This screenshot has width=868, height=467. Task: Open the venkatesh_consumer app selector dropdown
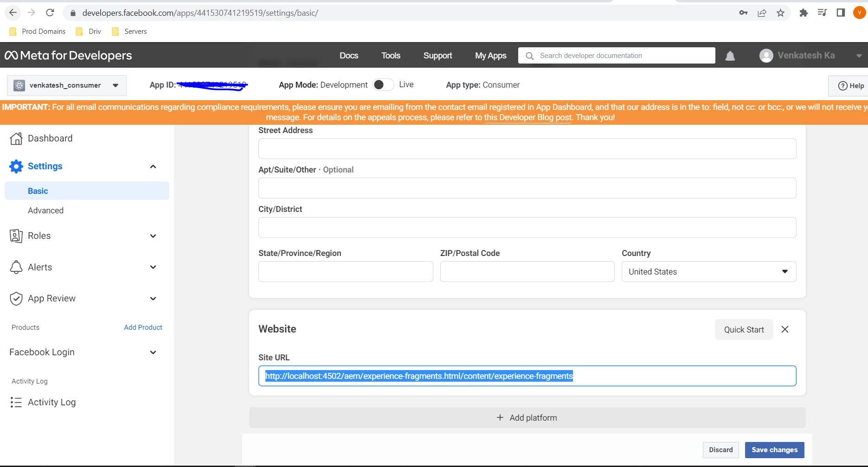point(67,85)
